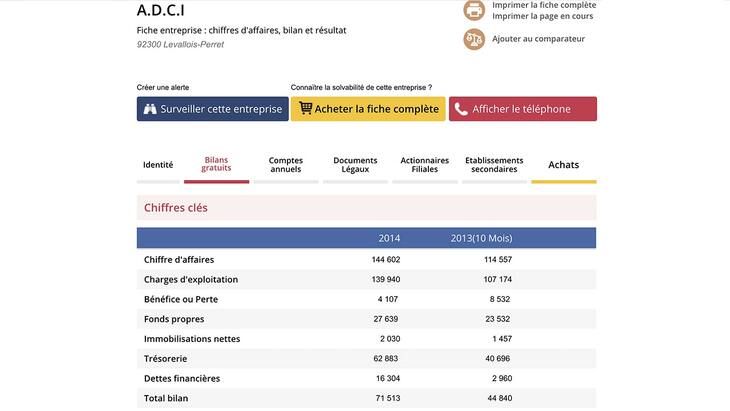This screenshot has height=411, width=730.
Task: Click the value 2 030
Action: tap(390, 339)
